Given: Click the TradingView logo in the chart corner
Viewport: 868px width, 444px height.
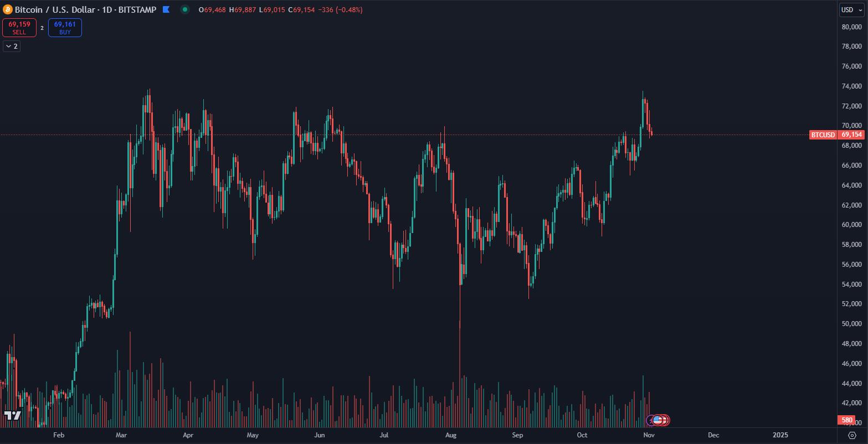Looking at the screenshot, I should (12, 416).
